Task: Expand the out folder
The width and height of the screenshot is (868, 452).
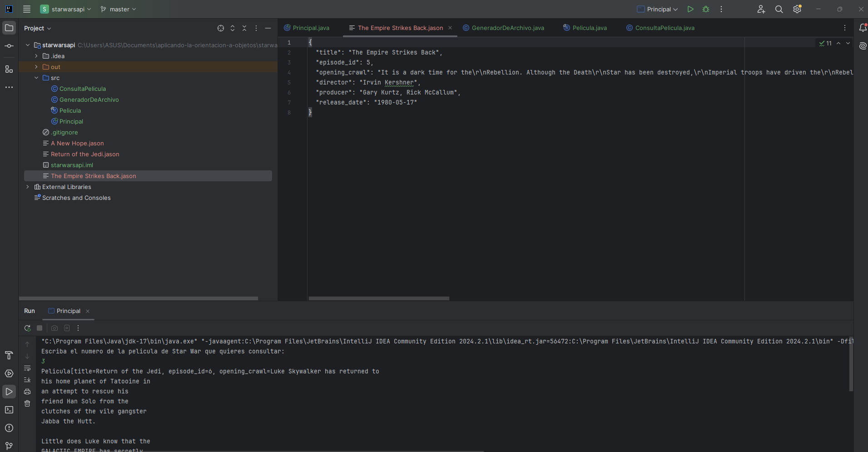Action: point(36,67)
